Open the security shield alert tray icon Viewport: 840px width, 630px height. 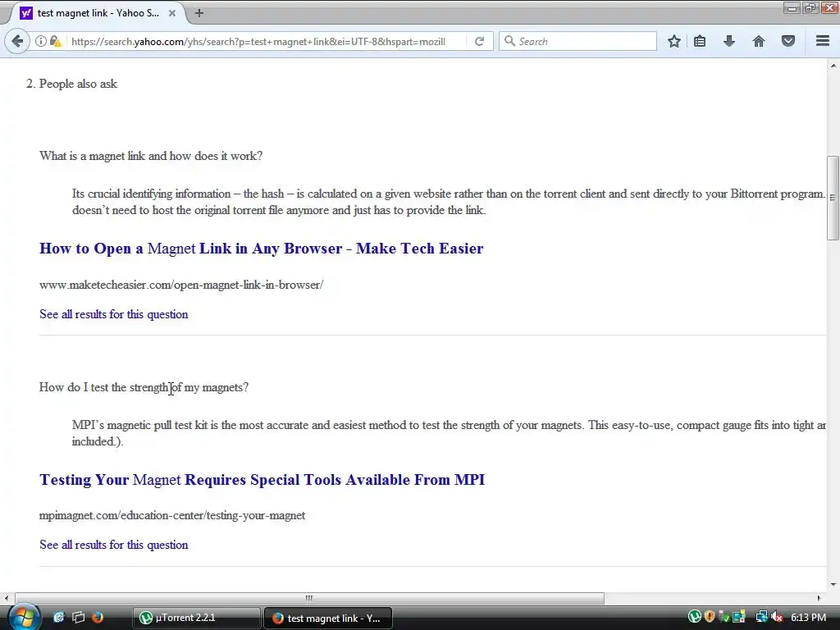[x=710, y=617]
